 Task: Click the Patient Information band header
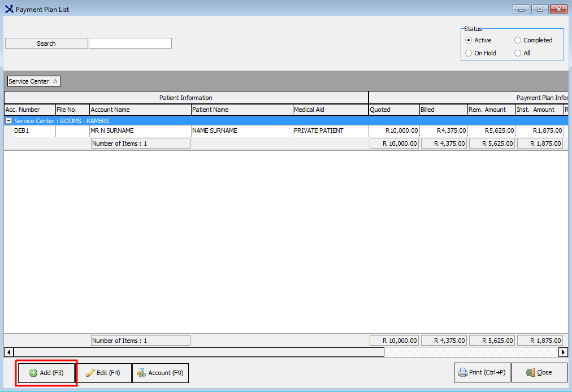click(186, 98)
